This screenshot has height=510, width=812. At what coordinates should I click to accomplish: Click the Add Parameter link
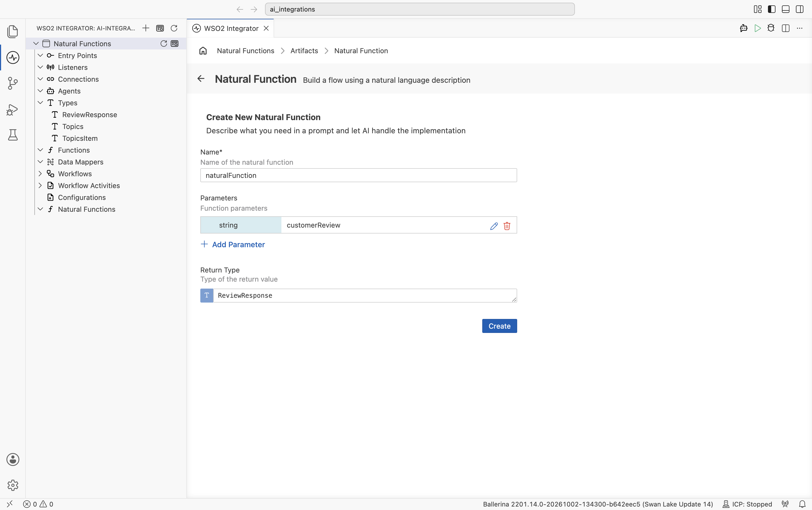[233, 245]
